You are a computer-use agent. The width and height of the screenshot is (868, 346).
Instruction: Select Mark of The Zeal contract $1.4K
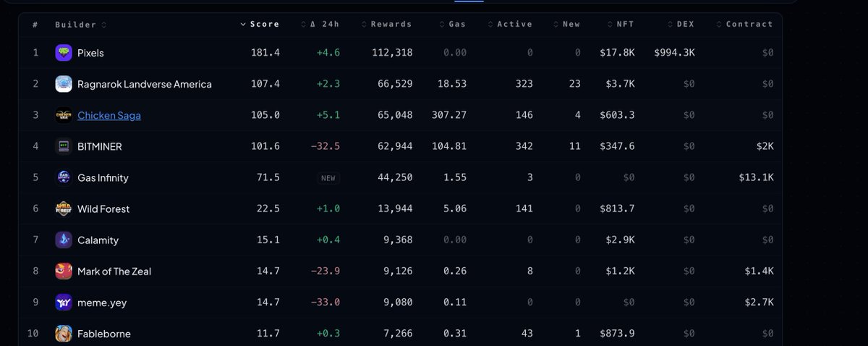[x=759, y=271]
